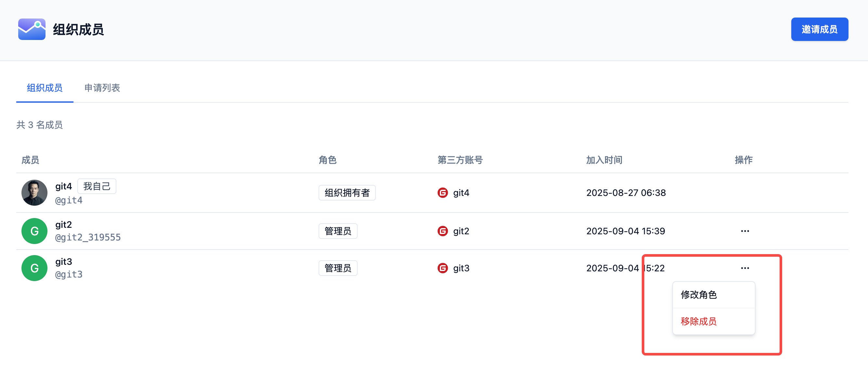Open git4's profile photo avatar
Screen dimensions: 868x375
pyautogui.click(x=34, y=193)
